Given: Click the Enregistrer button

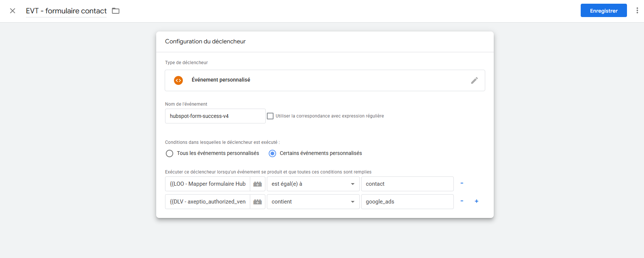Looking at the screenshot, I should 603,10.
